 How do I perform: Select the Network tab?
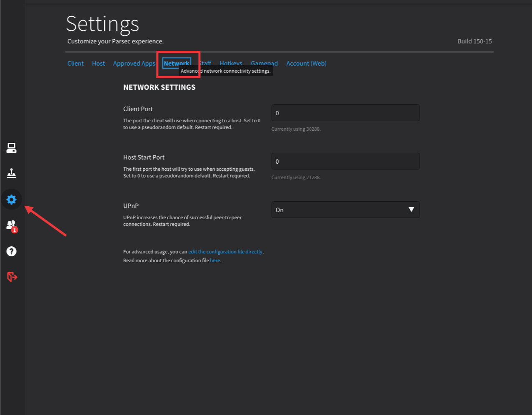point(176,63)
